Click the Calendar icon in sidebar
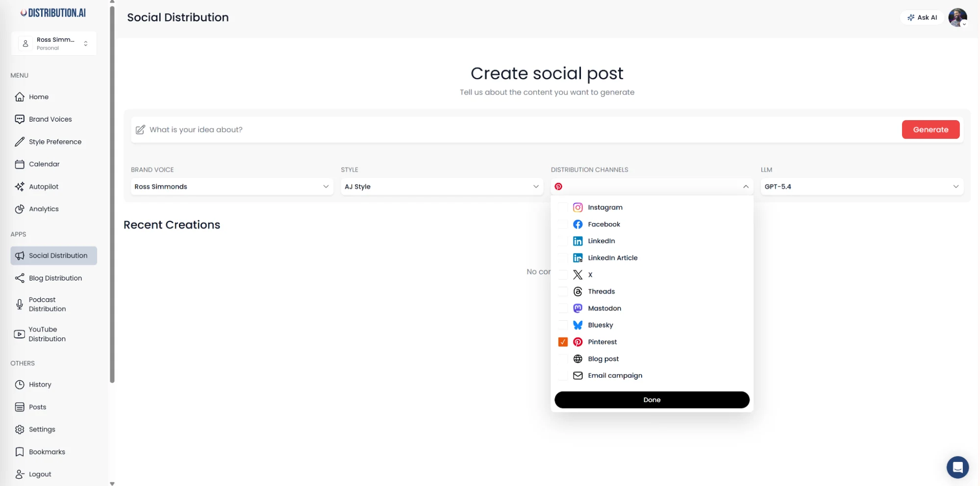 20,164
